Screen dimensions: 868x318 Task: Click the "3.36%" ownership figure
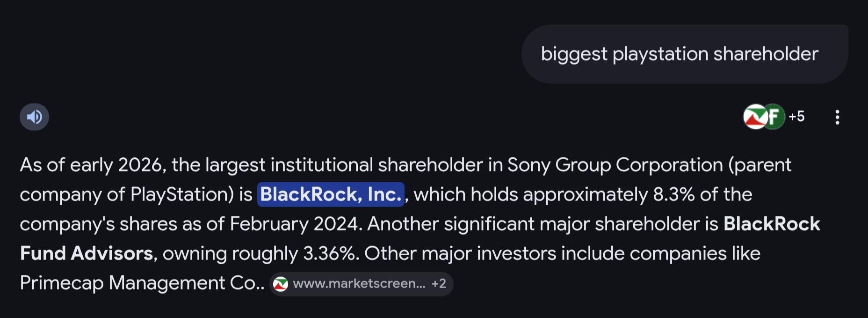click(329, 253)
